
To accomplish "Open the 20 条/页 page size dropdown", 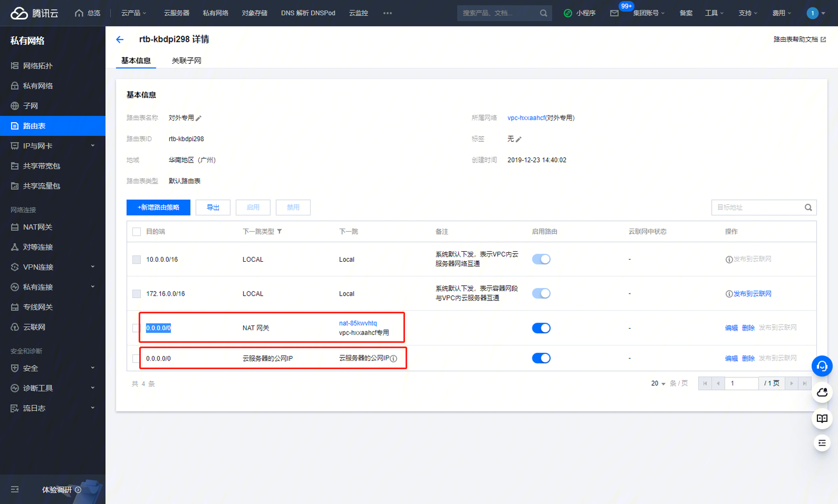I will (658, 383).
